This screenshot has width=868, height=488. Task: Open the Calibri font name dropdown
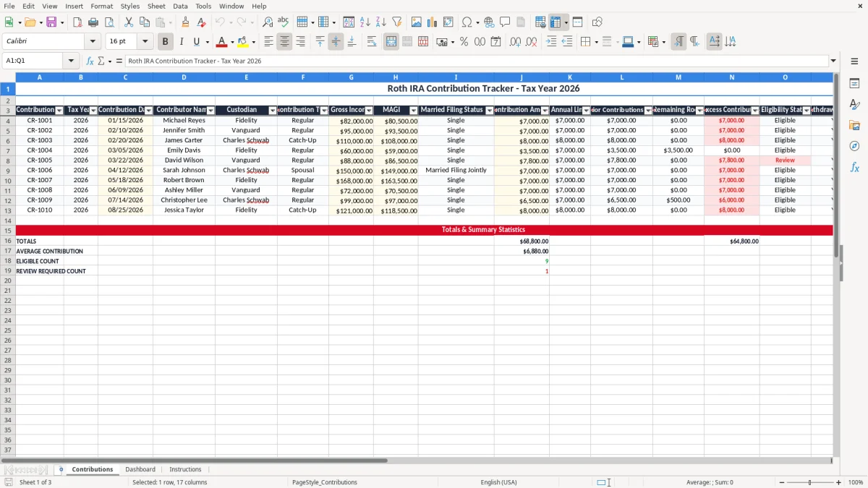pyautogui.click(x=93, y=42)
